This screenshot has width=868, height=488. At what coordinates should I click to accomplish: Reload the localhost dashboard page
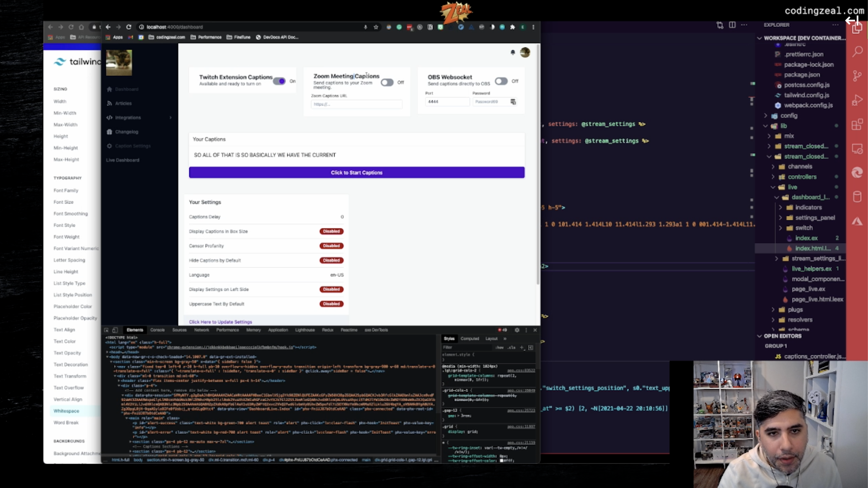(129, 27)
